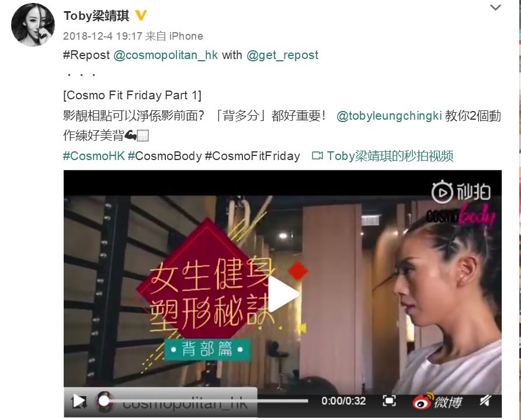Open the @tobyleungchingki mention link

pos(389,116)
